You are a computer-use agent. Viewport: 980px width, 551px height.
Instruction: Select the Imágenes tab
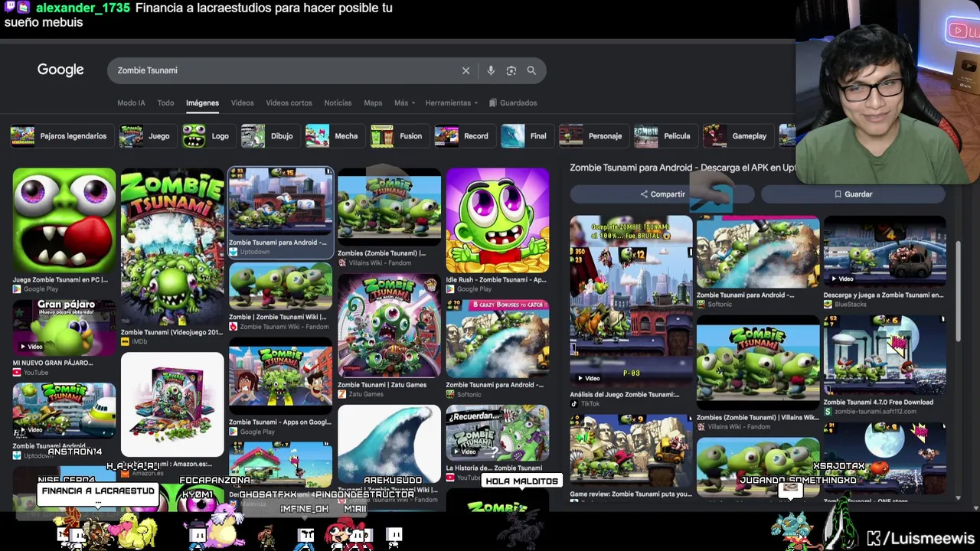[x=202, y=103]
